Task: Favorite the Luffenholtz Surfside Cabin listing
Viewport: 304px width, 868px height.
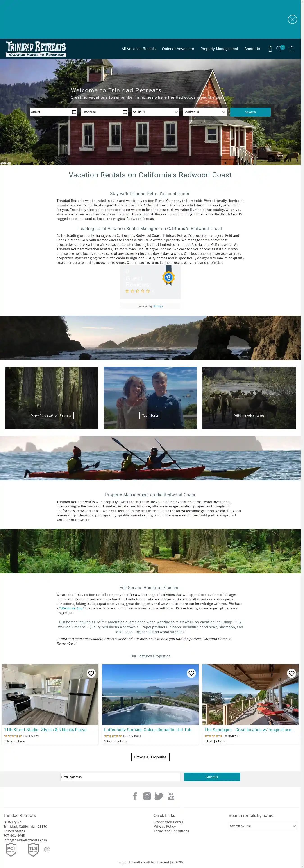Action: pos(191,673)
